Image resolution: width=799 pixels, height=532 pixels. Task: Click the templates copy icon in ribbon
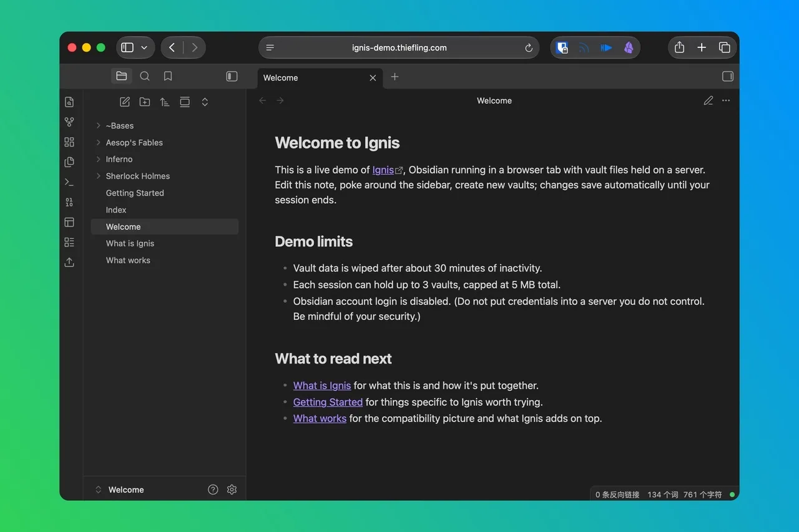click(69, 162)
